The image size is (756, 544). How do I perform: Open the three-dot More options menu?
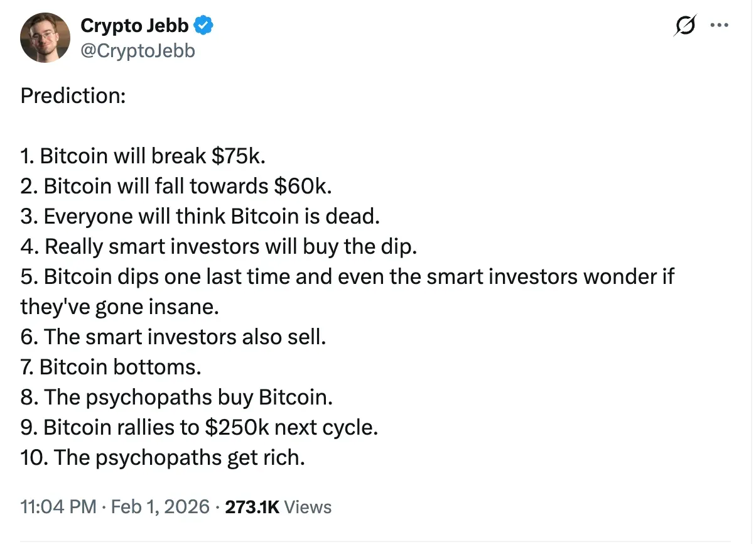718,26
